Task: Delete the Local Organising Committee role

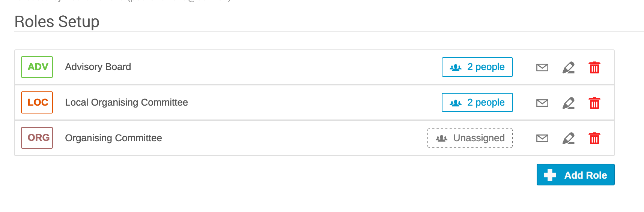Action: 594,103
